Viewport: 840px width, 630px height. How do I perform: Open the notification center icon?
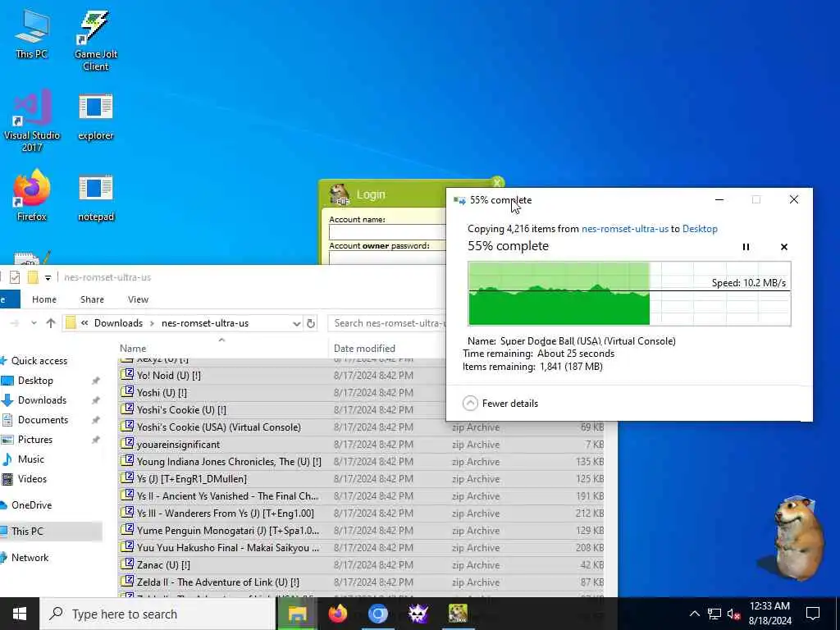pyautogui.click(x=813, y=614)
